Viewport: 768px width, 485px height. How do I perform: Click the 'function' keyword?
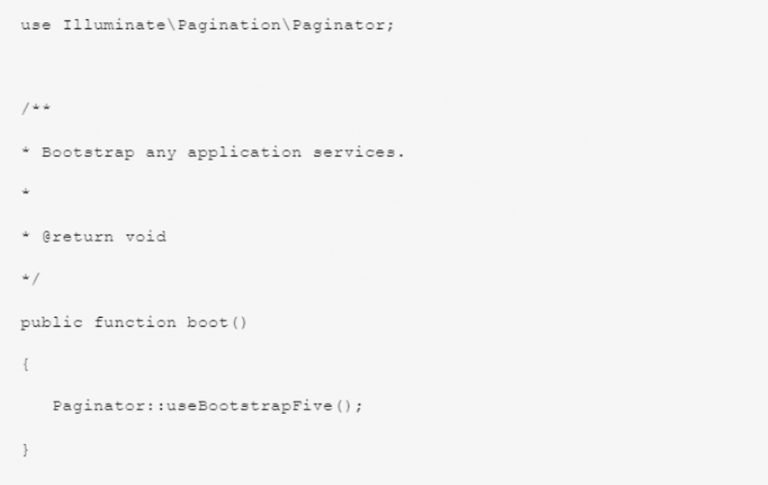pyautogui.click(x=135, y=322)
